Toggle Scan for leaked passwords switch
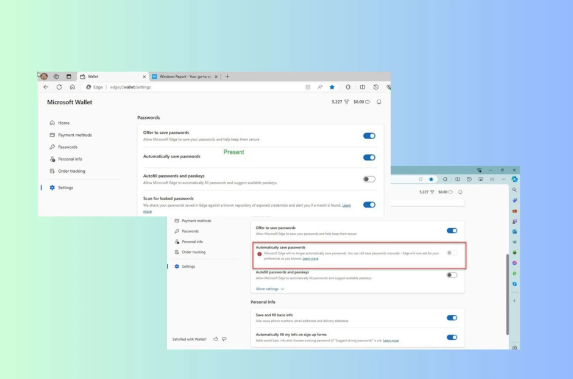The image size is (573, 379). coord(369,205)
